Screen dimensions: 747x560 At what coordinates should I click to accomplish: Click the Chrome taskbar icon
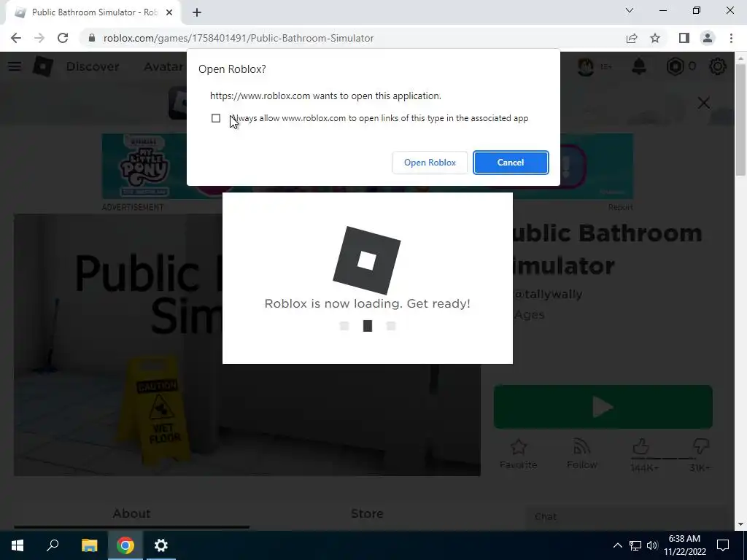(x=125, y=545)
